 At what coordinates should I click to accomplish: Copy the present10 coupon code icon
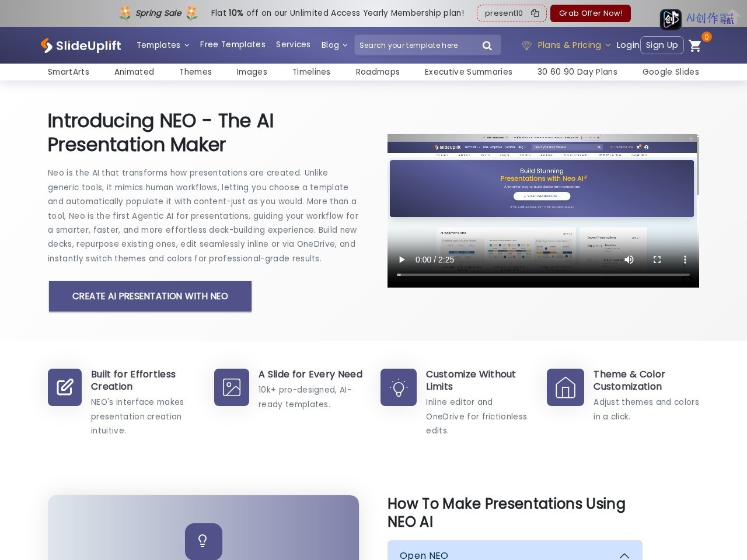point(535,13)
